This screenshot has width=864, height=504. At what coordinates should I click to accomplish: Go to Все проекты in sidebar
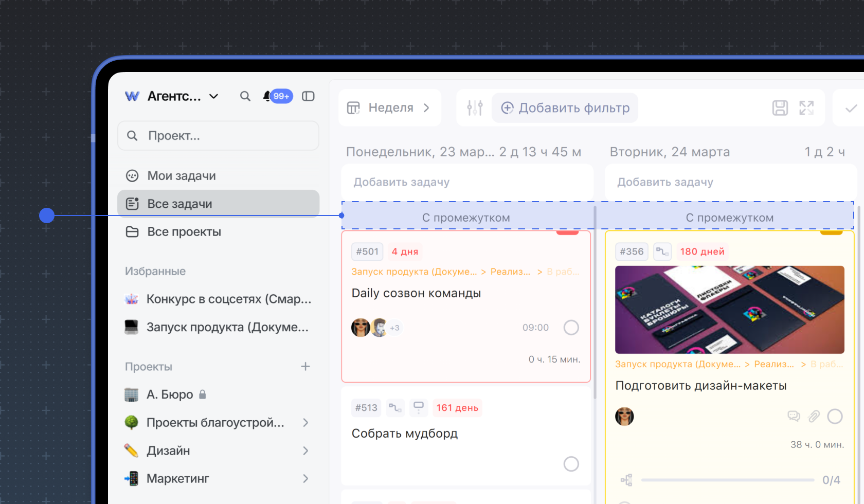point(184,232)
